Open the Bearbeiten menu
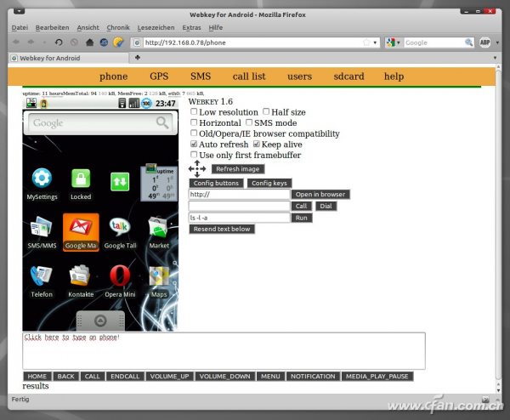The height and width of the screenshot is (420, 510). click(x=52, y=28)
